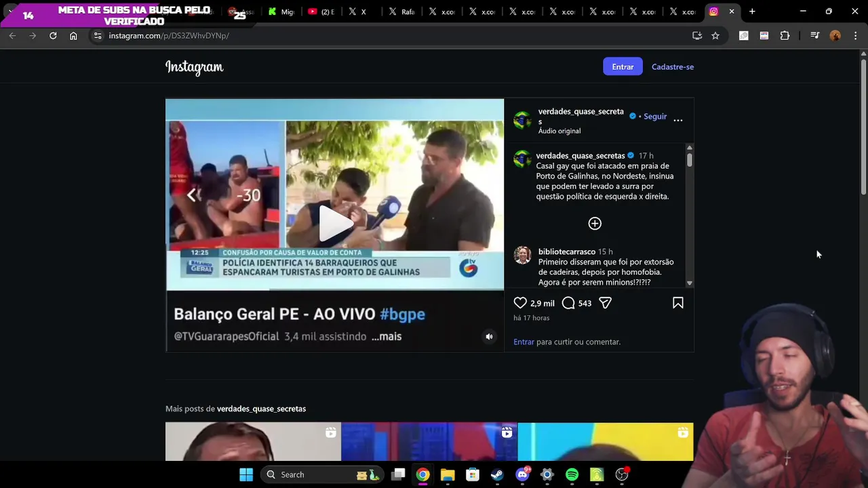Switch to the 'Rafa' X tab
This screenshot has height=488, width=868.
pyautogui.click(x=402, y=12)
